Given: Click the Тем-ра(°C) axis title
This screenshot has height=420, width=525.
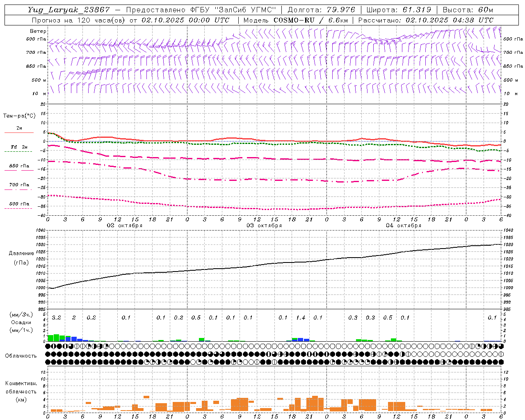Looking at the screenshot, I should click(19, 116).
